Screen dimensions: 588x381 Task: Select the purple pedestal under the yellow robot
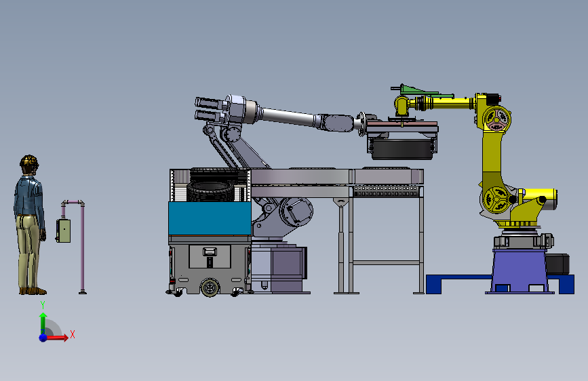pyautogui.click(x=520, y=270)
